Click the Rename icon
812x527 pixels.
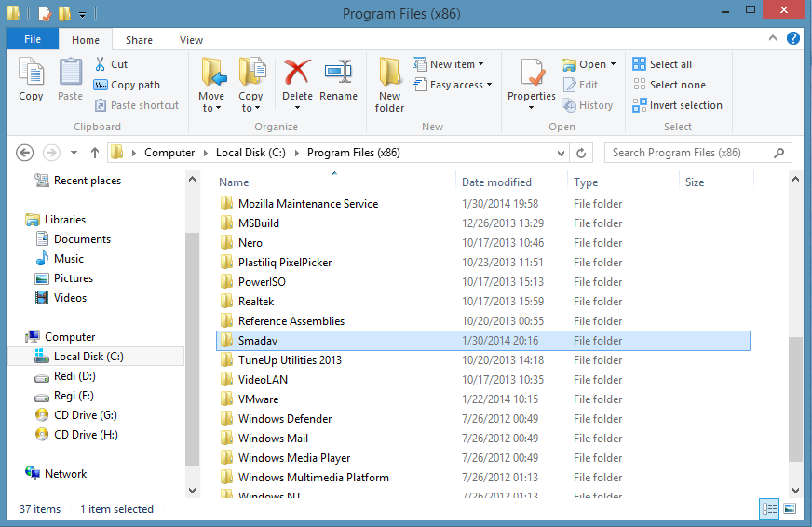click(x=338, y=72)
